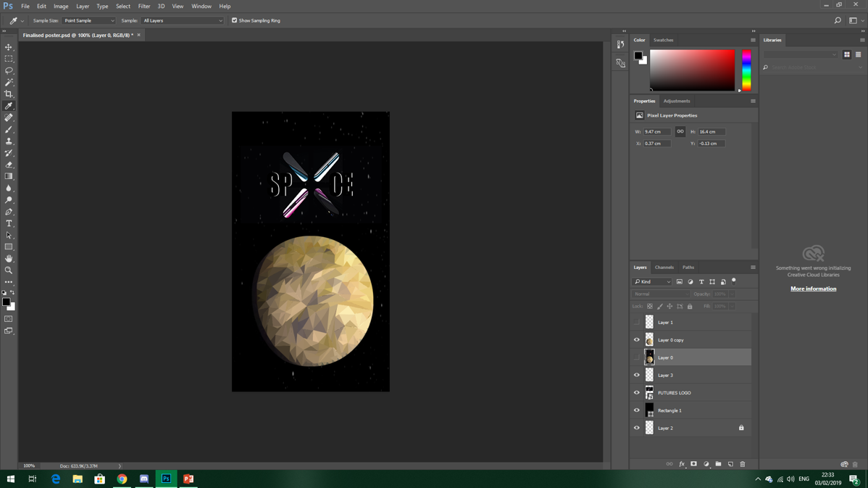This screenshot has width=868, height=488.
Task: Select the Zoom tool in toolbar
Action: point(9,270)
